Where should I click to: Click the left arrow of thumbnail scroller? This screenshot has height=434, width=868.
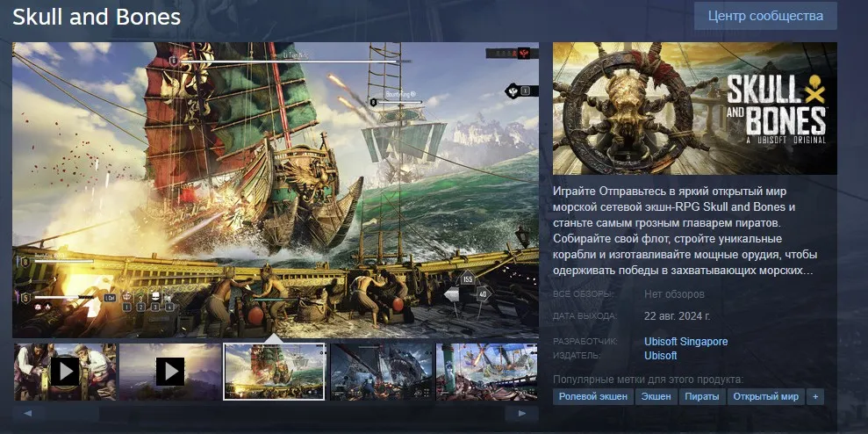coord(27,413)
